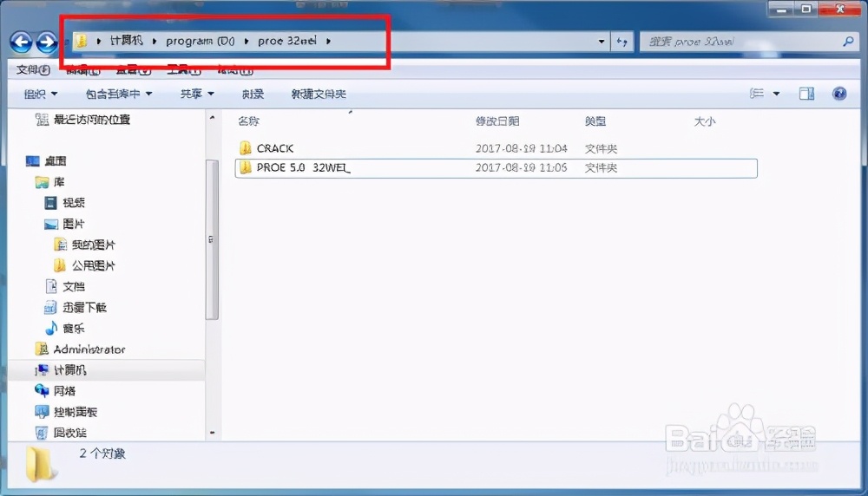Click the 公用图片 folder icon
This screenshot has height=496, width=868.
60,265
